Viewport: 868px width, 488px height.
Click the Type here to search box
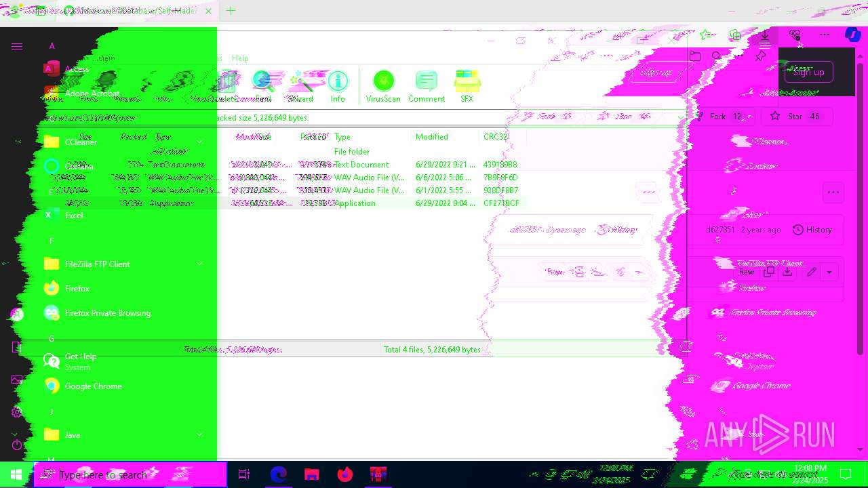click(130, 474)
